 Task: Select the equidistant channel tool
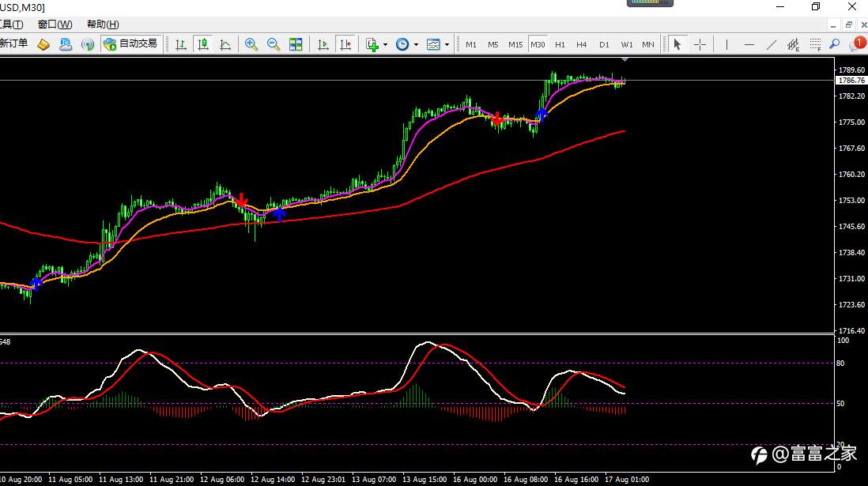(x=793, y=44)
